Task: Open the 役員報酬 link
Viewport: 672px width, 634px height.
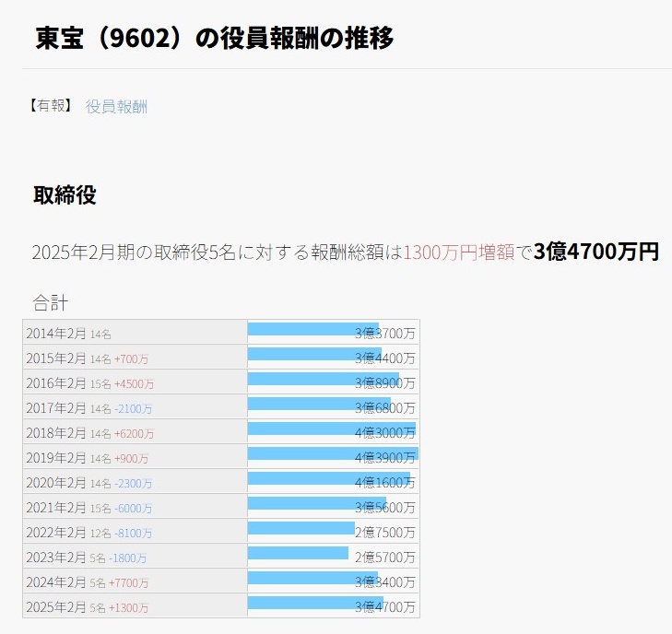Action: click(x=116, y=106)
